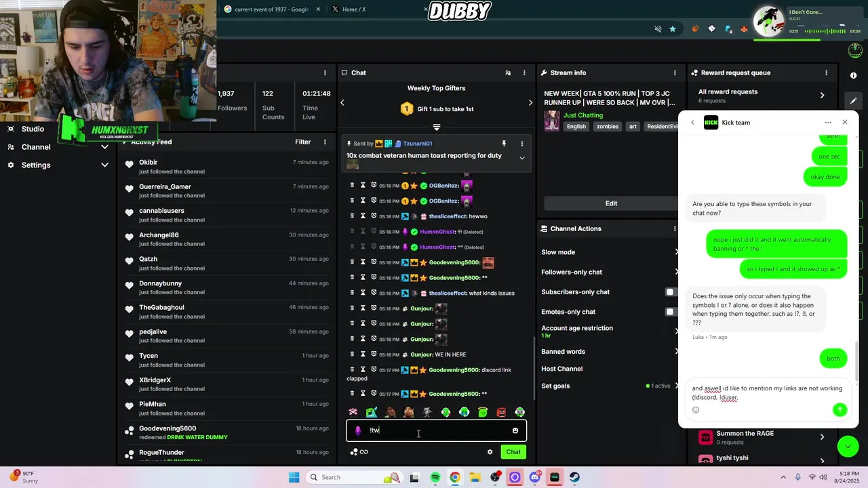
Task: Click the Just Chatting category link
Action: tap(583, 115)
